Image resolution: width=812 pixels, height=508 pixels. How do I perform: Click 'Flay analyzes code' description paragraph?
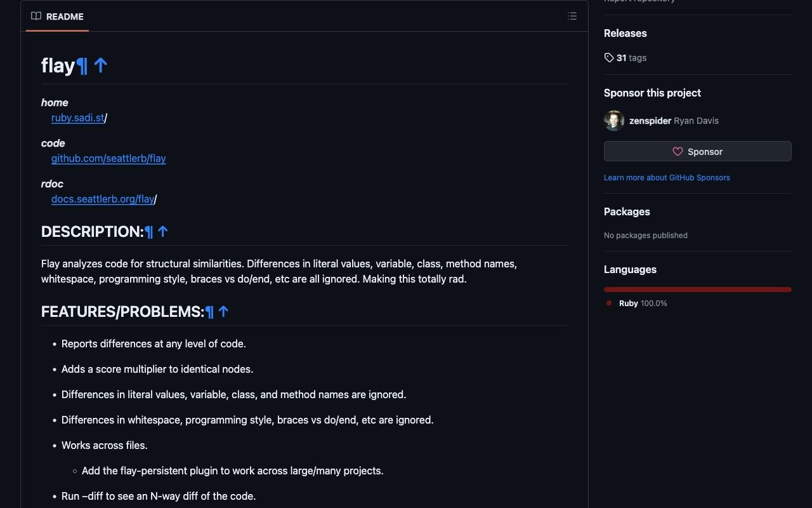[x=279, y=271]
